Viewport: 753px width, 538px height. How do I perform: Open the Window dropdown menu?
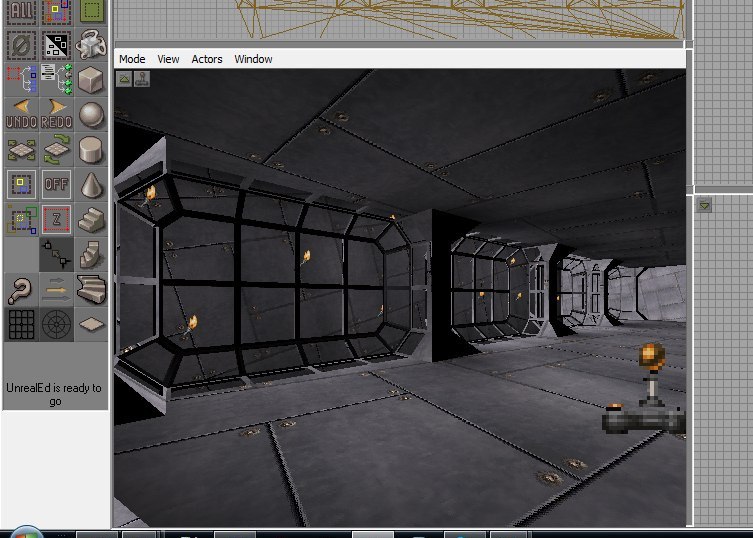tap(253, 59)
